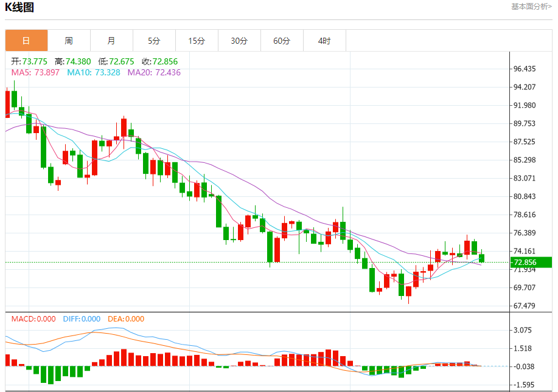Open the 4时 interval tab
This screenshot has height=392, width=558.
point(324,41)
